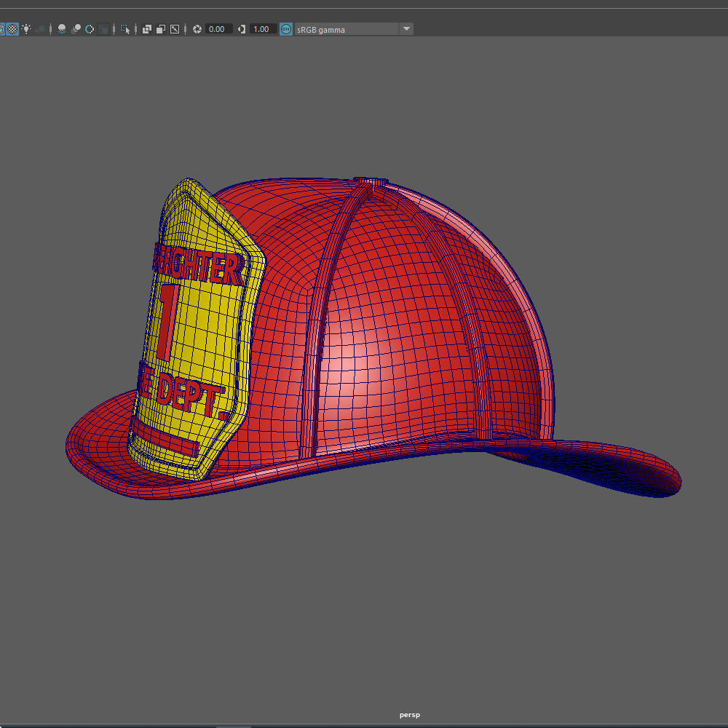Click the gamma contrast icon
Image resolution: width=728 pixels, height=728 pixels.
242,29
